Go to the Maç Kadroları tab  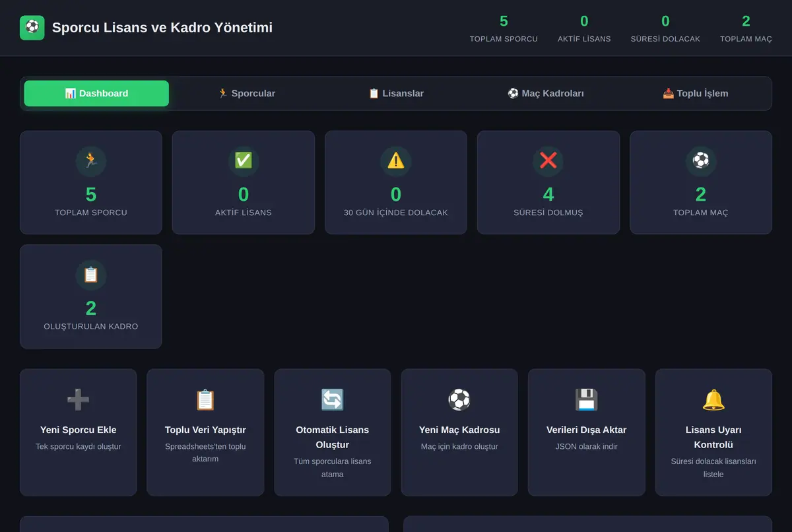pos(546,94)
